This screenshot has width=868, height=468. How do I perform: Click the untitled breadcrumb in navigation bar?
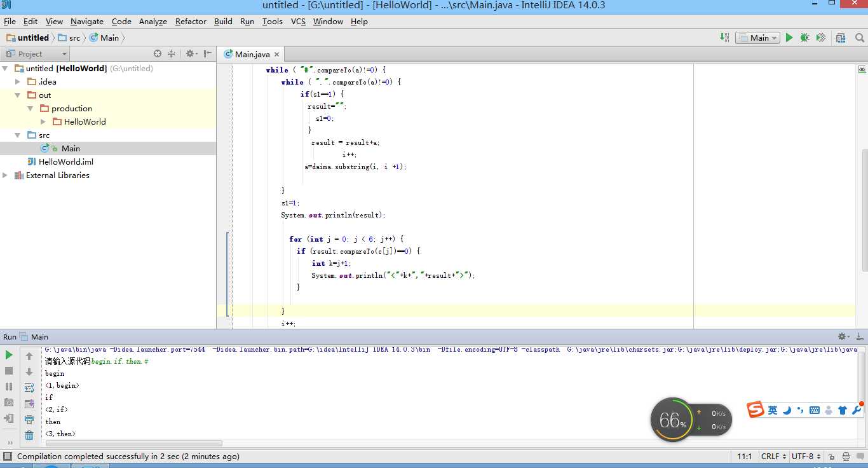click(28, 38)
